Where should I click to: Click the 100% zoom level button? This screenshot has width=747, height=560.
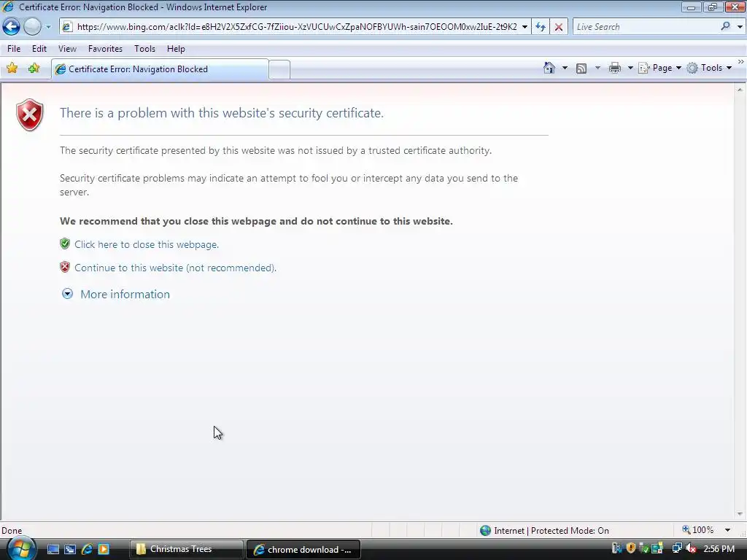coord(698,530)
